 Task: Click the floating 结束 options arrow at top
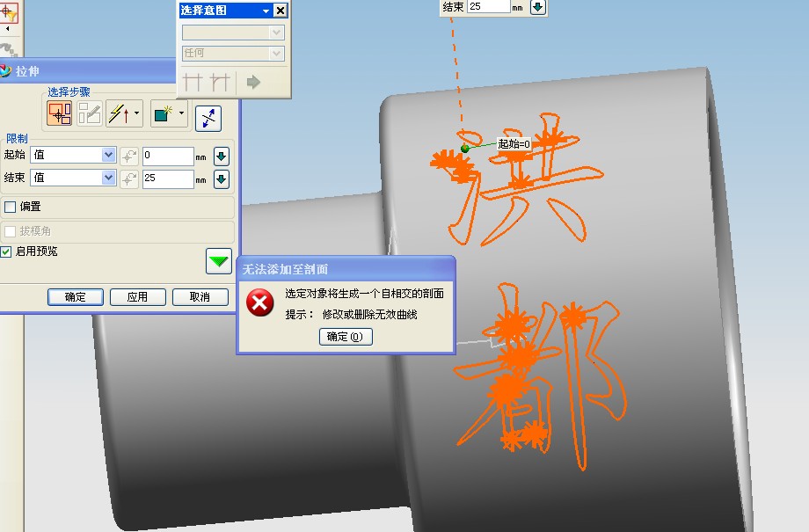[x=538, y=7]
